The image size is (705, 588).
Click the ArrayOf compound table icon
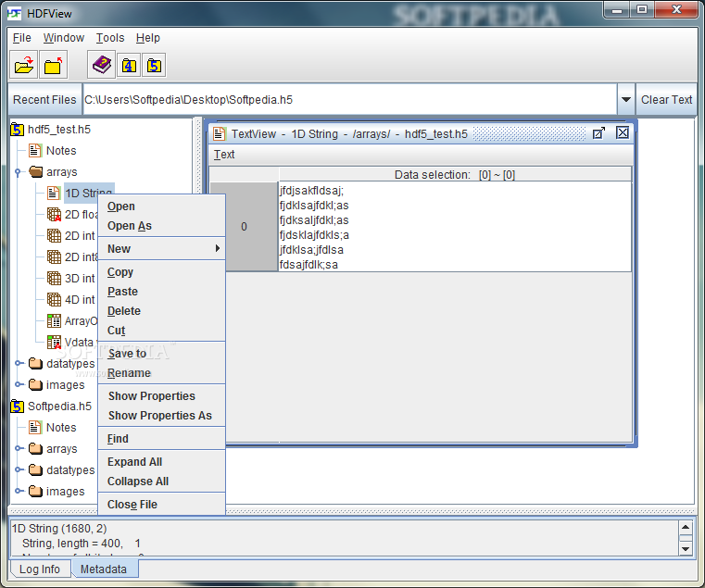tap(54, 321)
